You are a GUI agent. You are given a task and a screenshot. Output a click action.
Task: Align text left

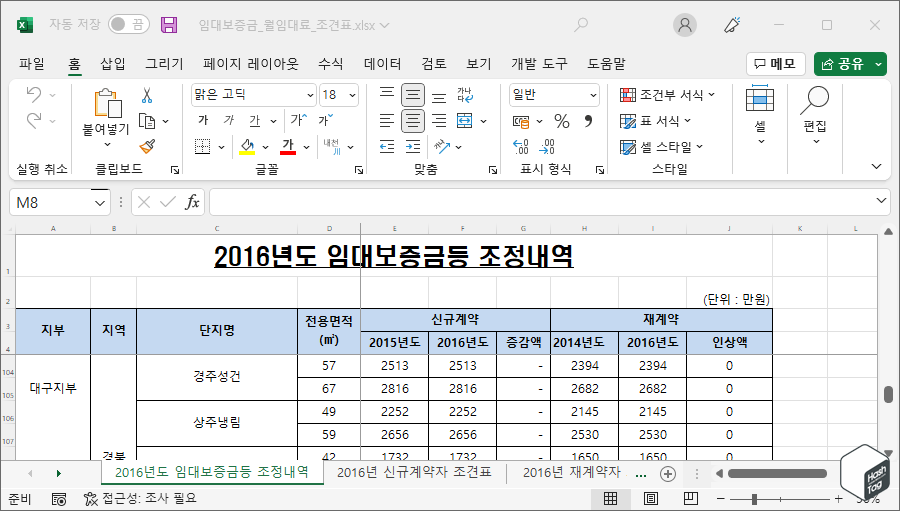coord(387,121)
